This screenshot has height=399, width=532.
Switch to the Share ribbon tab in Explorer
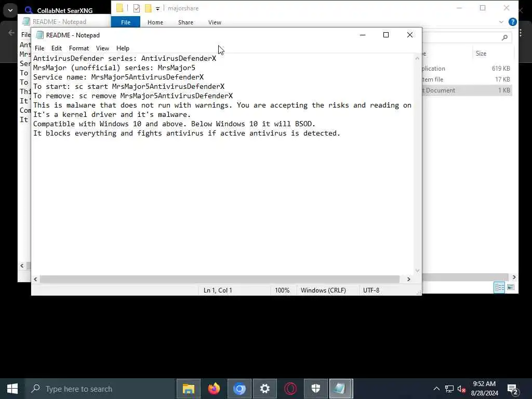(x=185, y=22)
